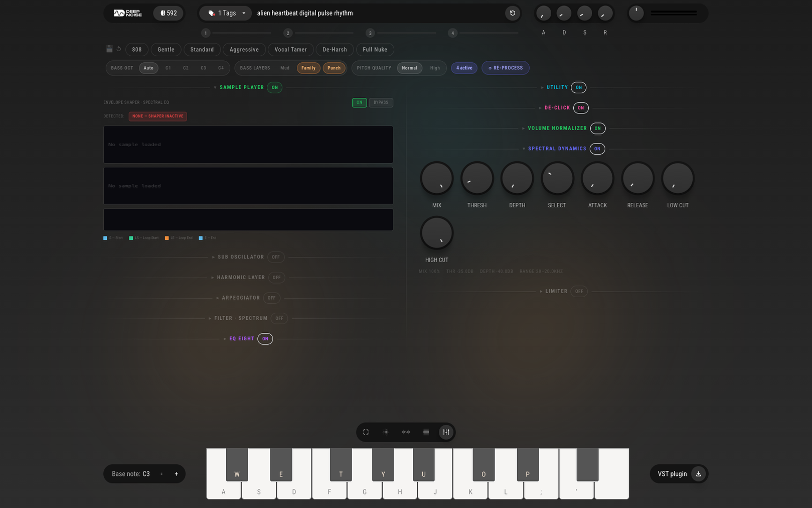Screen dimensions: 812x508
Task: Click the step 4 marker circle
Action: 452,33
